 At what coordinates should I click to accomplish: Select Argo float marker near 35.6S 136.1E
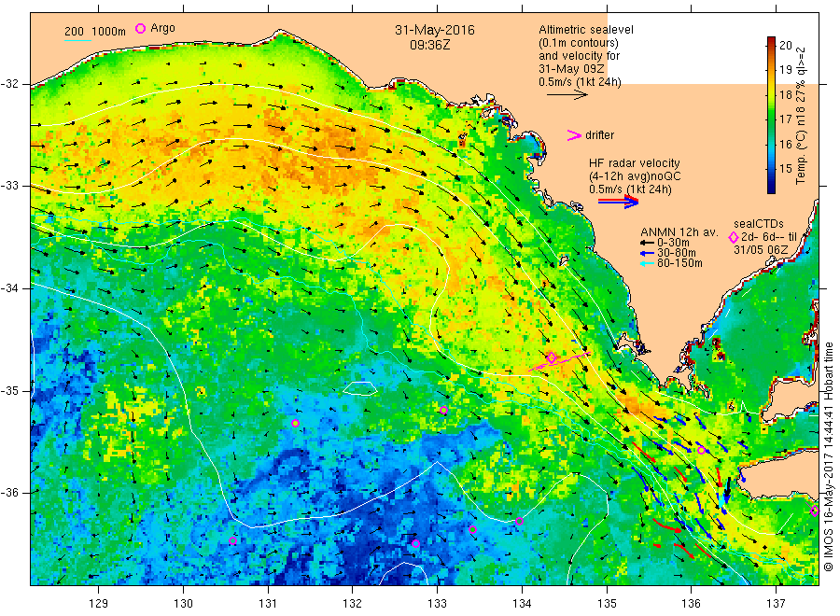pos(701,451)
